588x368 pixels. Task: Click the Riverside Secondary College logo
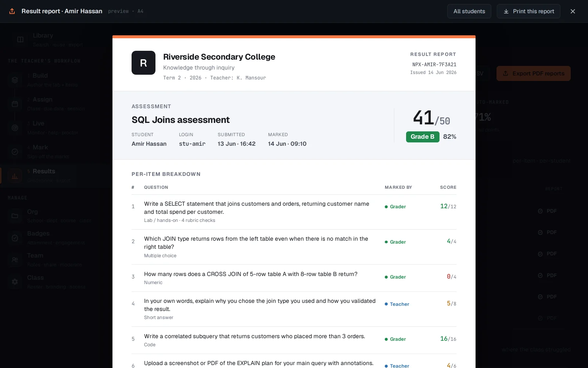click(143, 63)
